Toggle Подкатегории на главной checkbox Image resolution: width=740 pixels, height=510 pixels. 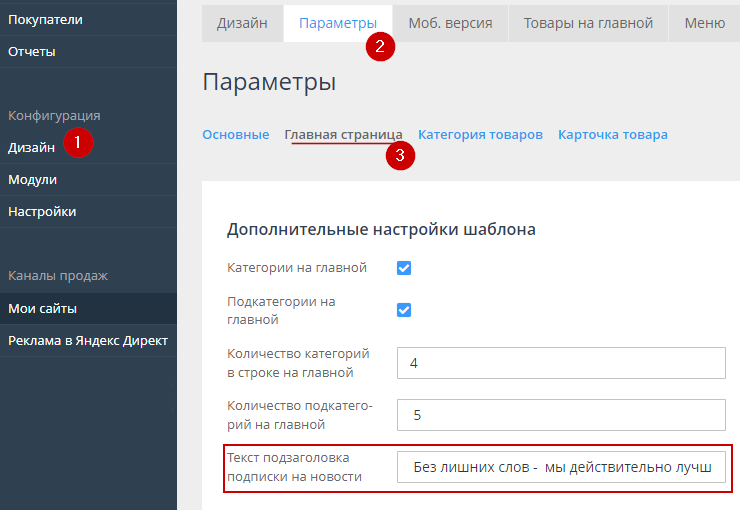pyautogui.click(x=405, y=310)
